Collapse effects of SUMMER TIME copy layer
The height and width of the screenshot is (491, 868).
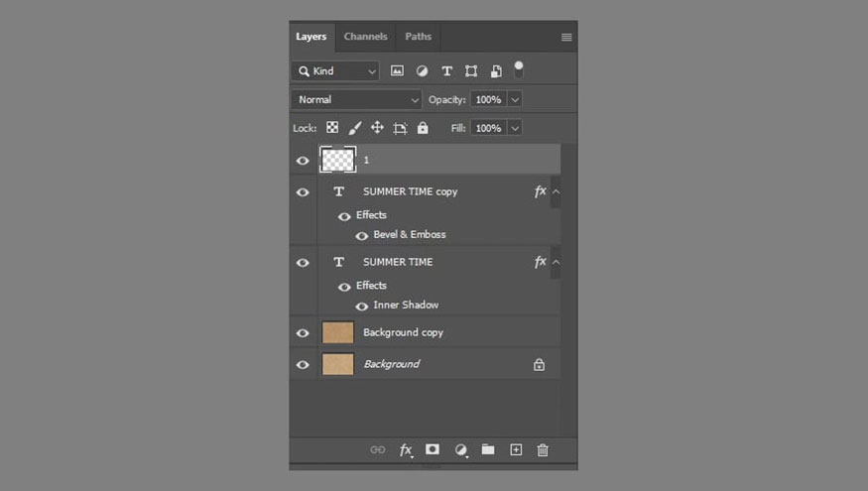pyautogui.click(x=556, y=191)
